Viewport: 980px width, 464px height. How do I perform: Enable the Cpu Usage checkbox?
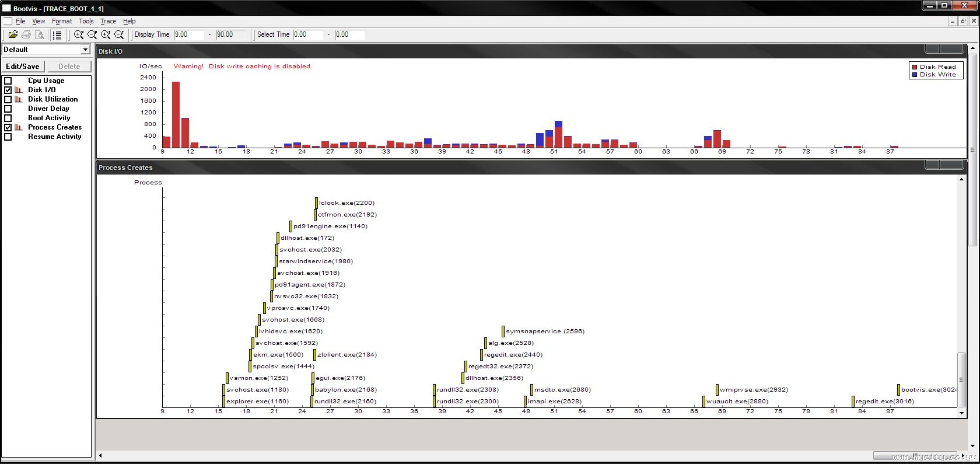click(x=8, y=81)
